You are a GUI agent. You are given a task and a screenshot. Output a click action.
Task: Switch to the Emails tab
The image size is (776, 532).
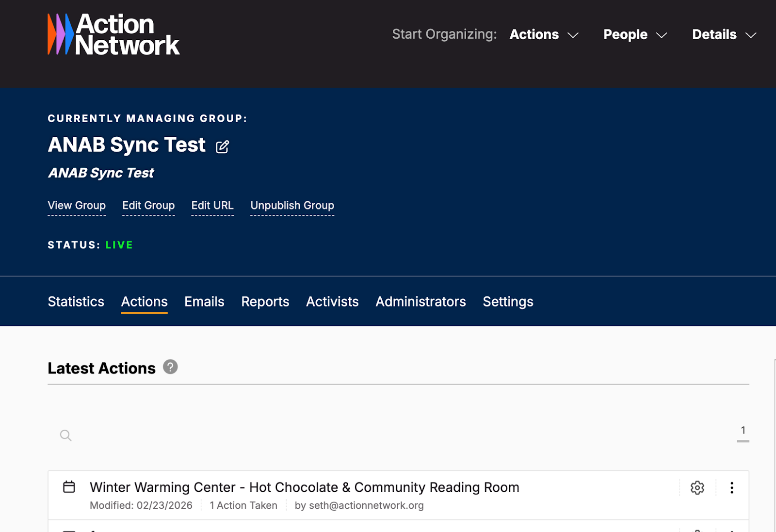(204, 301)
